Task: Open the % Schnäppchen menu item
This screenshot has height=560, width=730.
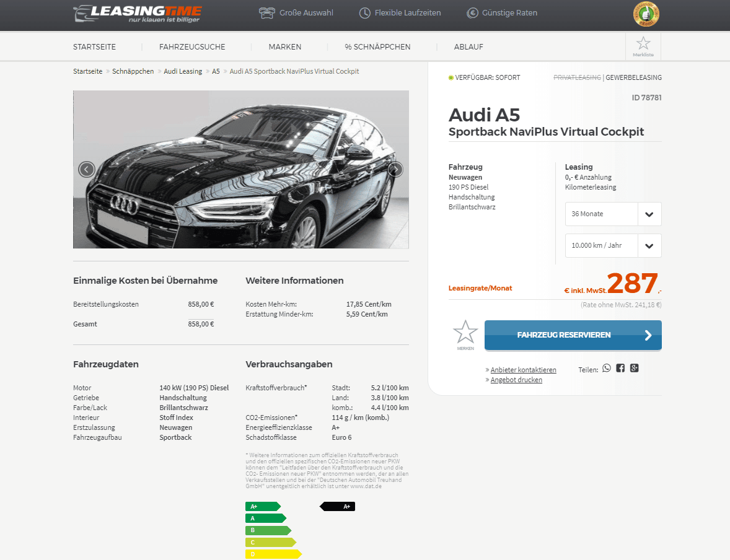Action: [x=377, y=47]
